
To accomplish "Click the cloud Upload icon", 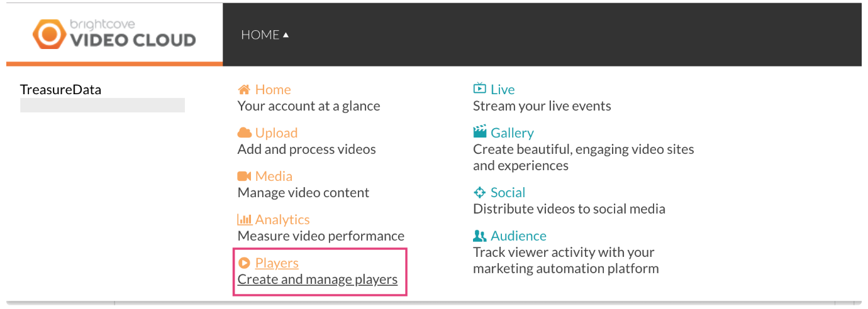I will pos(244,133).
